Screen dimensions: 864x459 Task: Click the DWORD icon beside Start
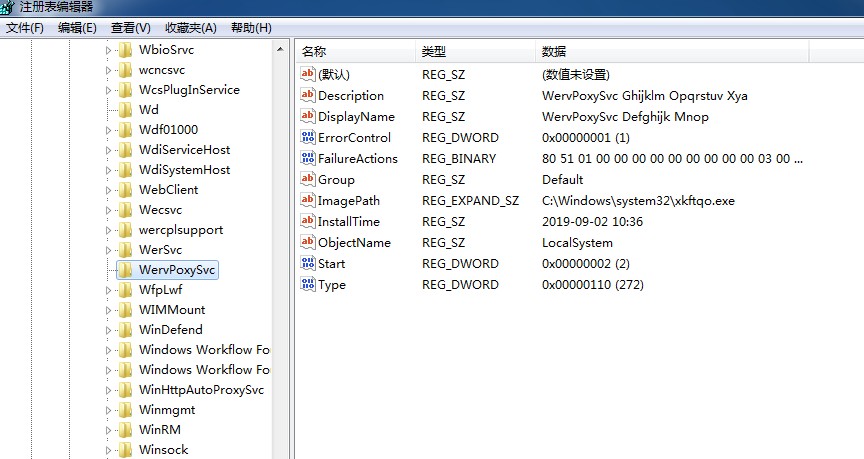[308, 264]
